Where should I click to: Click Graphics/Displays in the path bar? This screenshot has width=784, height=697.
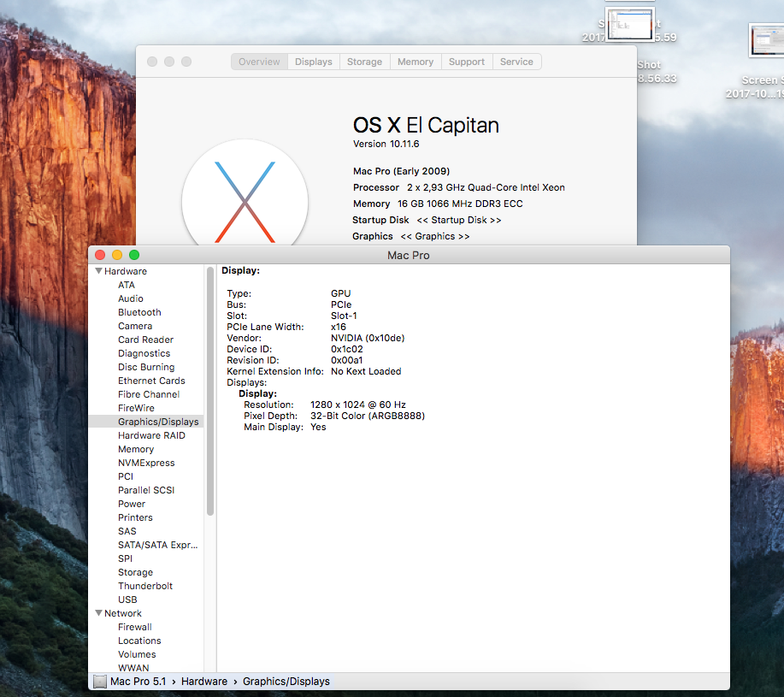click(x=286, y=682)
